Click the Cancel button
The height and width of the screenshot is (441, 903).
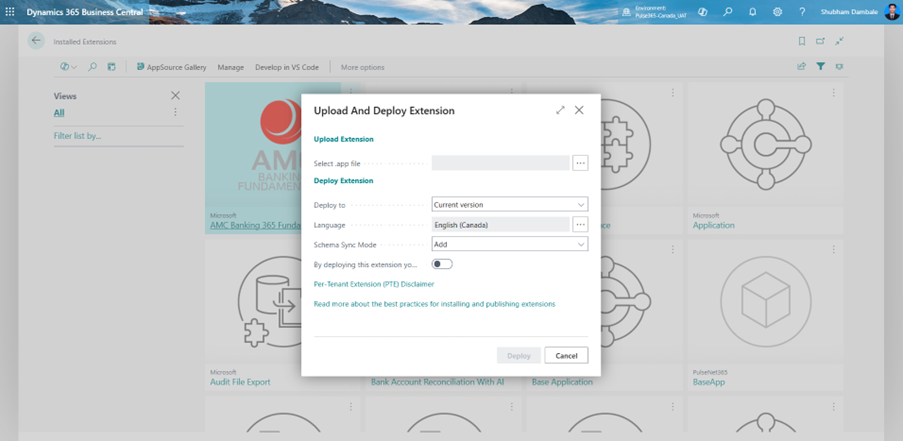566,355
